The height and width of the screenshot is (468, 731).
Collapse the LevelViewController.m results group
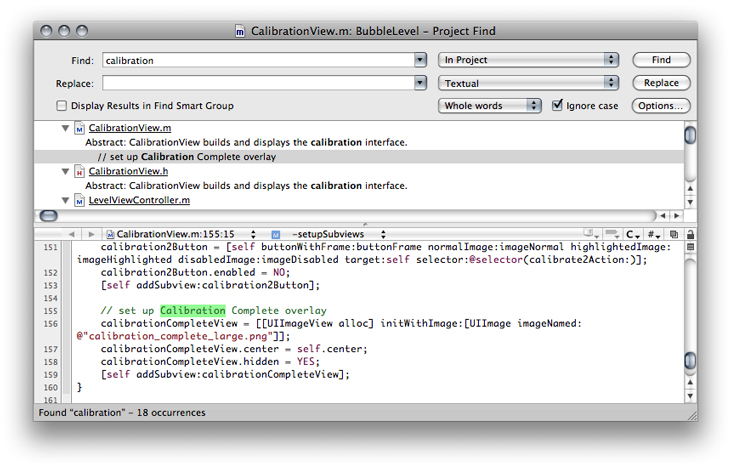pyautogui.click(x=65, y=200)
